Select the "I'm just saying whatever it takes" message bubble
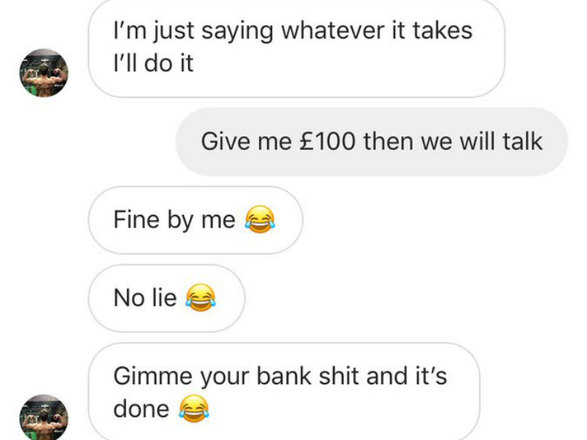587x440 pixels. tap(296, 47)
